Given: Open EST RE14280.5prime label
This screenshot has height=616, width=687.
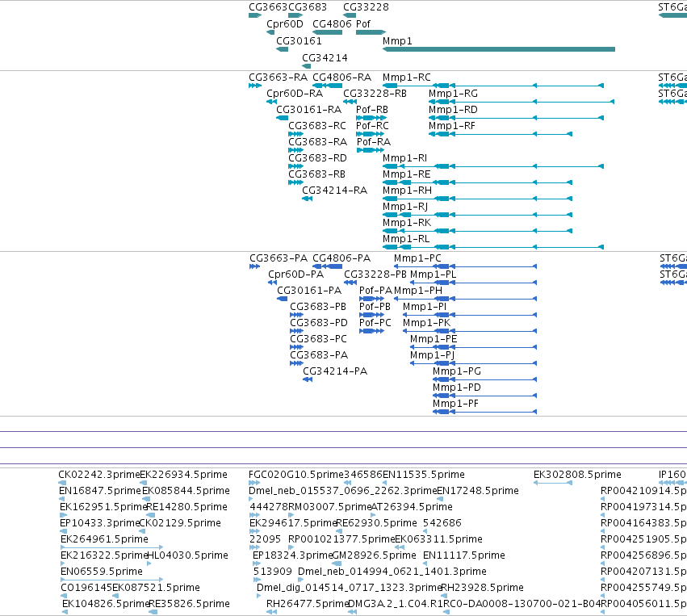Looking at the screenshot, I should pyautogui.click(x=187, y=507).
